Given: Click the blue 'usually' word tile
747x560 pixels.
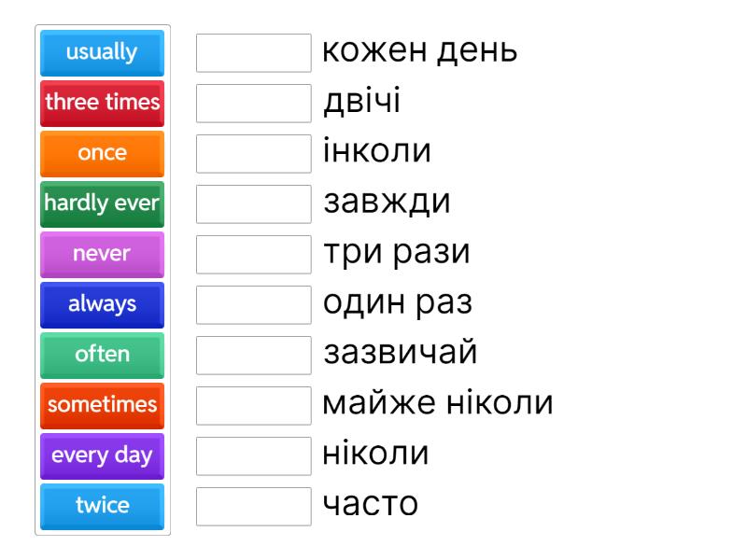Looking at the screenshot, I should 102,52.
